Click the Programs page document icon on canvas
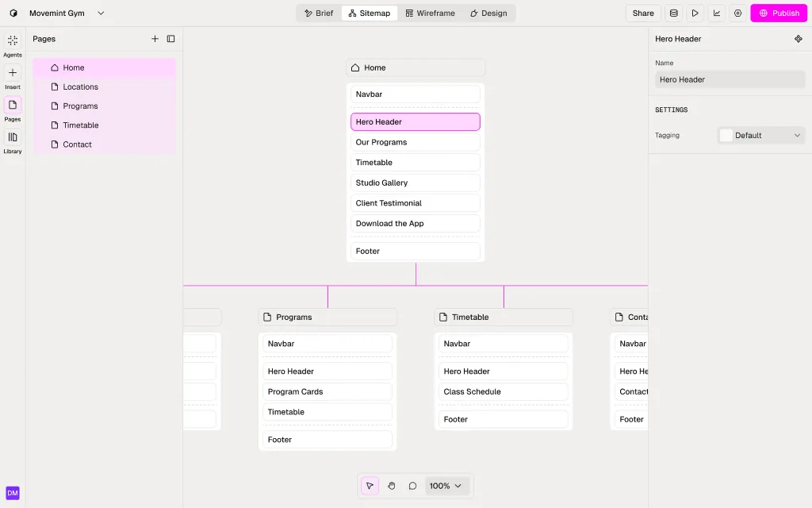 pyautogui.click(x=267, y=317)
